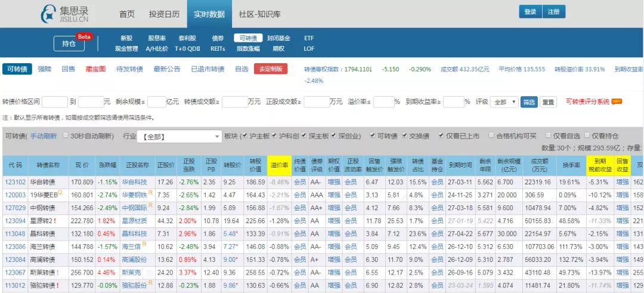Image resolution: width=644 pixels, height=293 pixels.
Task: Sort by the yellow 溢价率 column header
Action: (x=279, y=165)
